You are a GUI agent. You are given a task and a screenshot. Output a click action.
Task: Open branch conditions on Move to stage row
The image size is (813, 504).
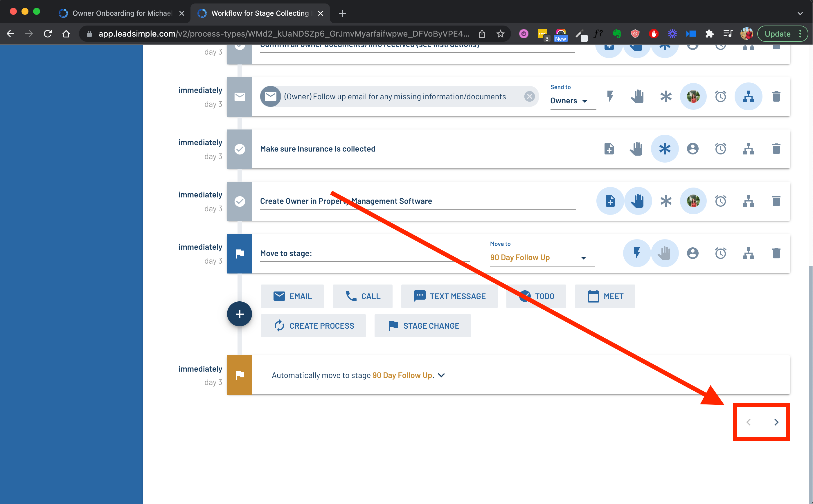(x=748, y=253)
